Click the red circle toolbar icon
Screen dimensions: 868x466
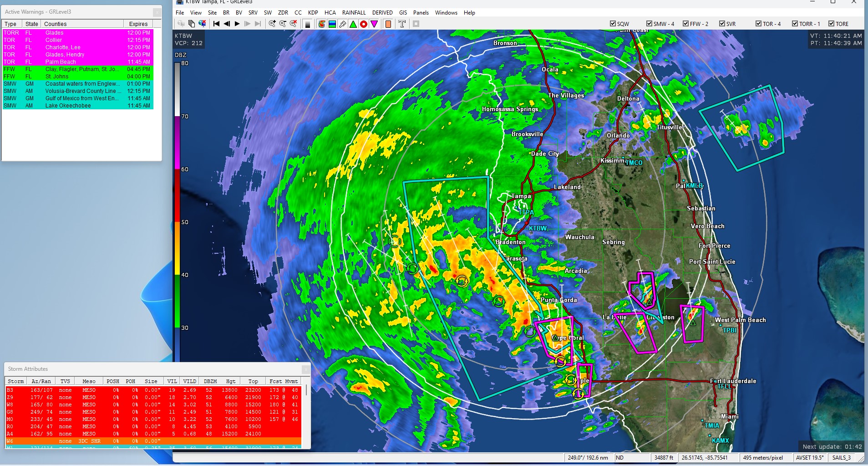(x=364, y=24)
